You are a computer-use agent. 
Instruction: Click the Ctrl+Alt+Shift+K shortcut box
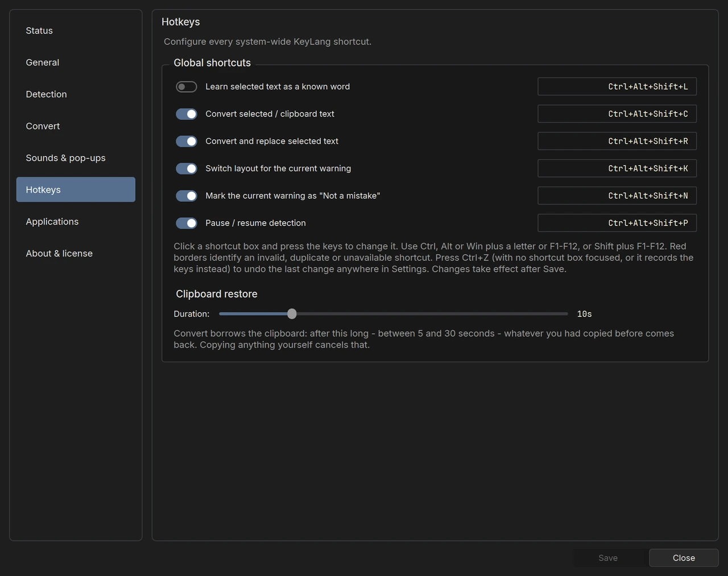(617, 168)
